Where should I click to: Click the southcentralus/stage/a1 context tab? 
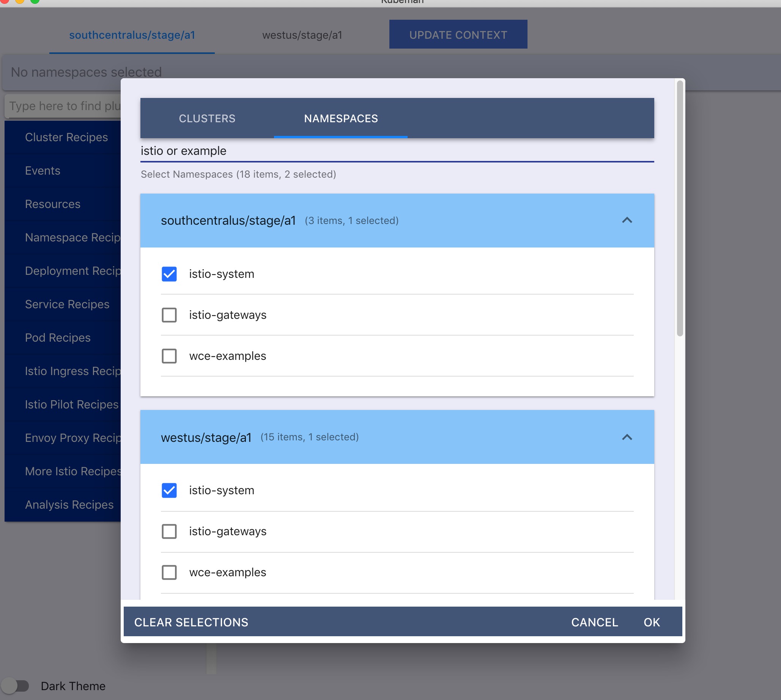pos(132,34)
